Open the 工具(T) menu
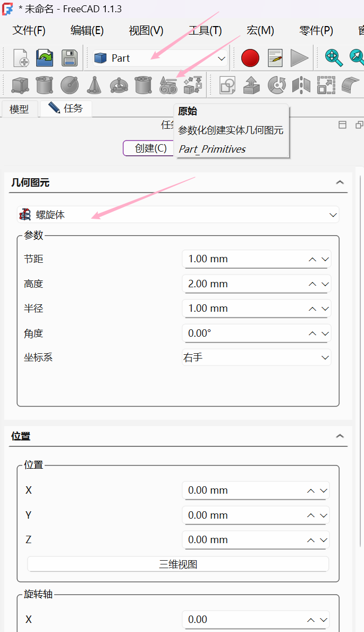Screen dimensions: 364x632 pyautogui.click(x=205, y=31)
